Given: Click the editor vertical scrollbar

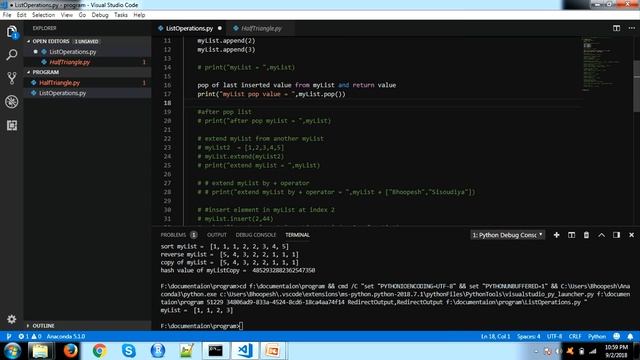Looking at the screenshot, I should tap(637, 86).
